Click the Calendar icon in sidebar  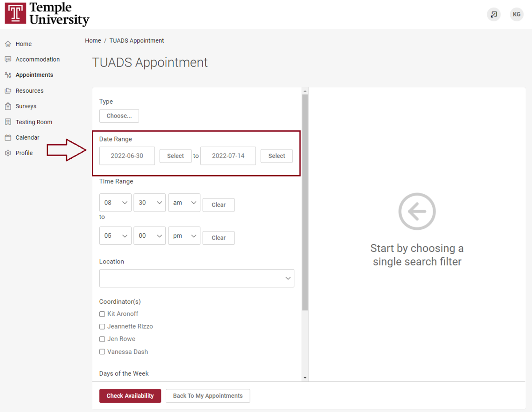[8, 137]
